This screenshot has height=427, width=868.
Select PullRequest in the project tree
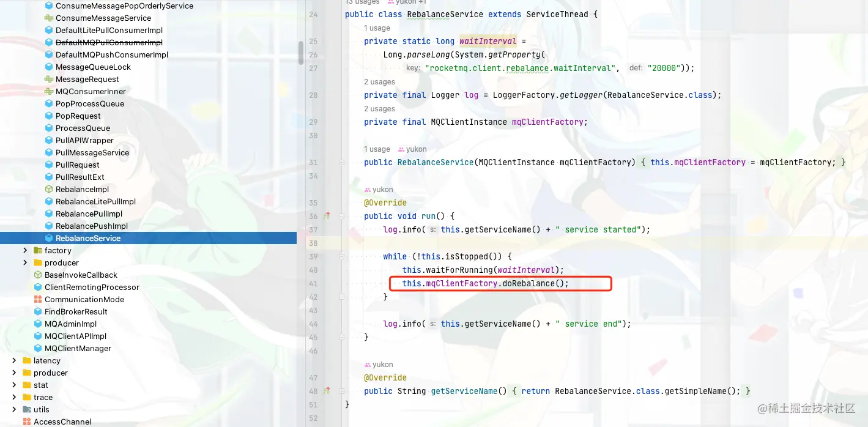pos(78,165)
